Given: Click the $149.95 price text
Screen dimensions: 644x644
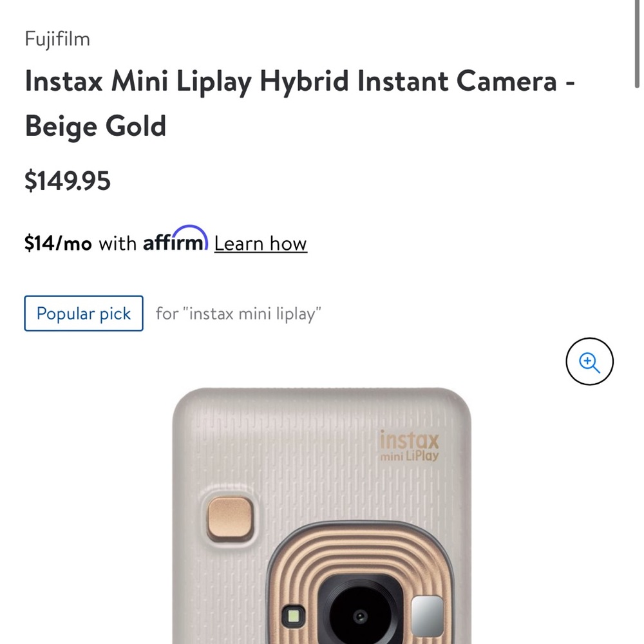Looking at the screenshot, I should tap(68, 181).
